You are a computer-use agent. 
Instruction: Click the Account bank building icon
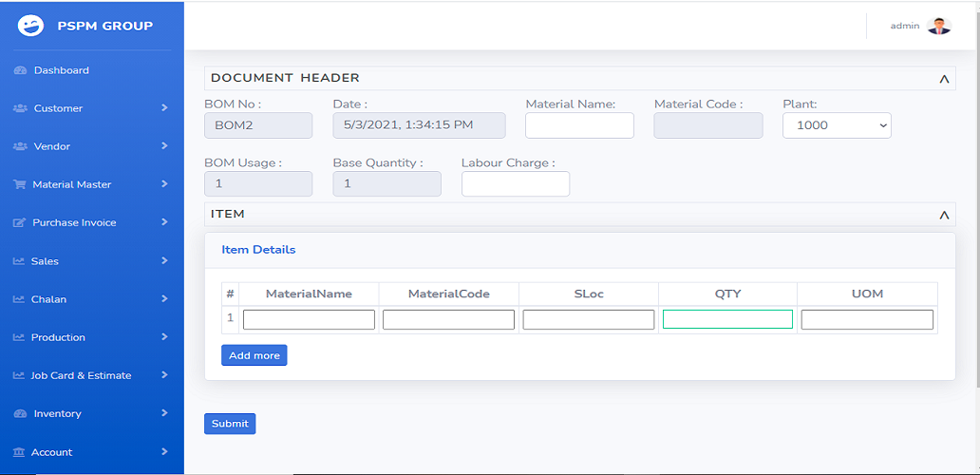point(19,452)
